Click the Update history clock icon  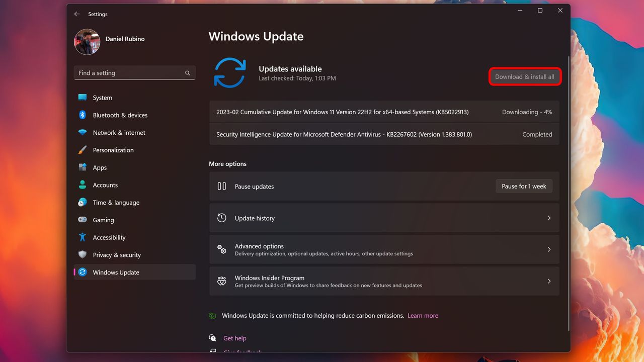pyautogui.click(x=222, y=218)
